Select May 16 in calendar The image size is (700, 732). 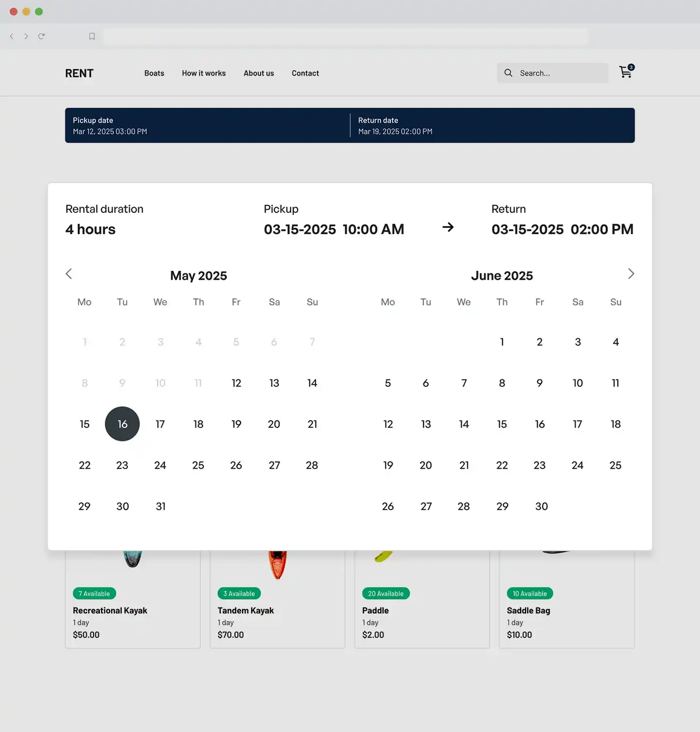pos(122,424)
